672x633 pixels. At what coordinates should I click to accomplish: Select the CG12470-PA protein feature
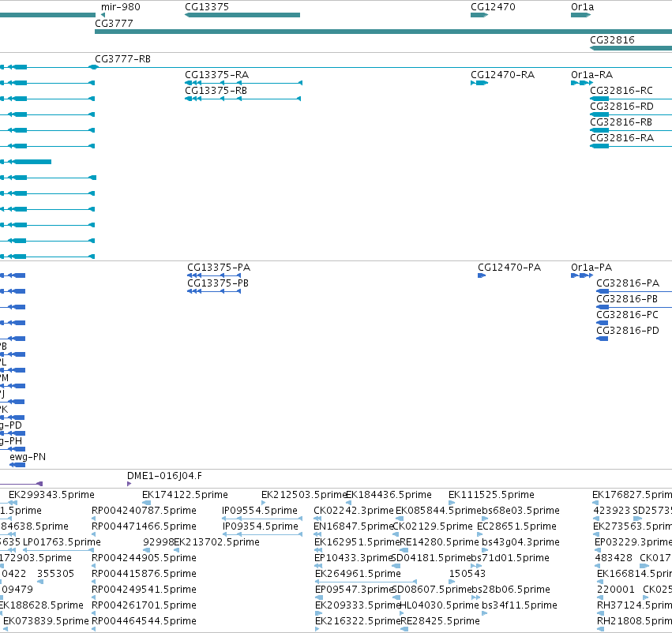[482, 275]
